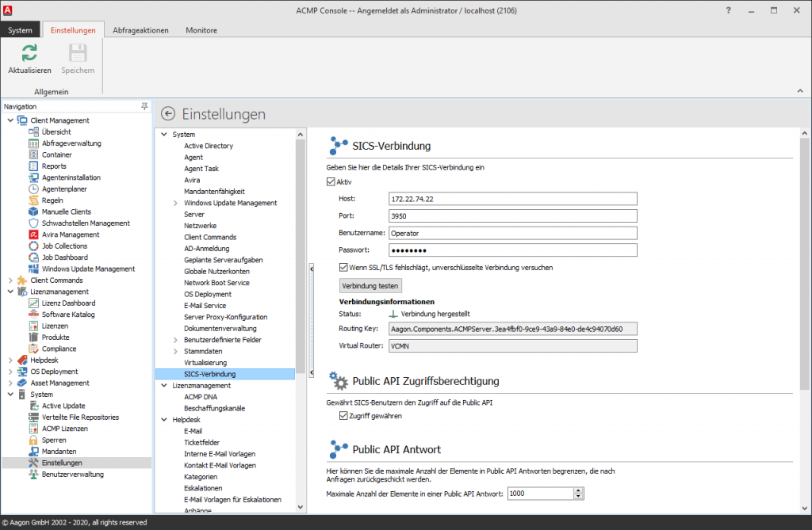Click the Sperren lock icon
The width and height of the screenshot is (812, 530).
tap(34, 440)
